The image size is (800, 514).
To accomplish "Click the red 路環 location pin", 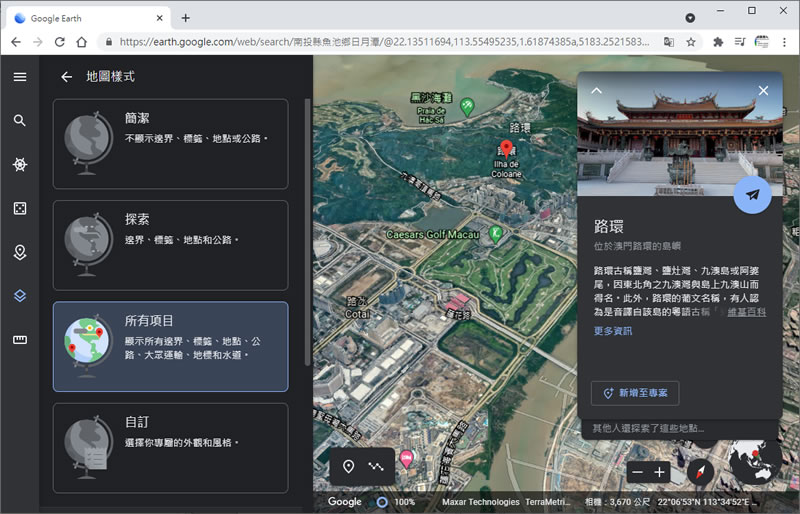I will tap(506, 149).
